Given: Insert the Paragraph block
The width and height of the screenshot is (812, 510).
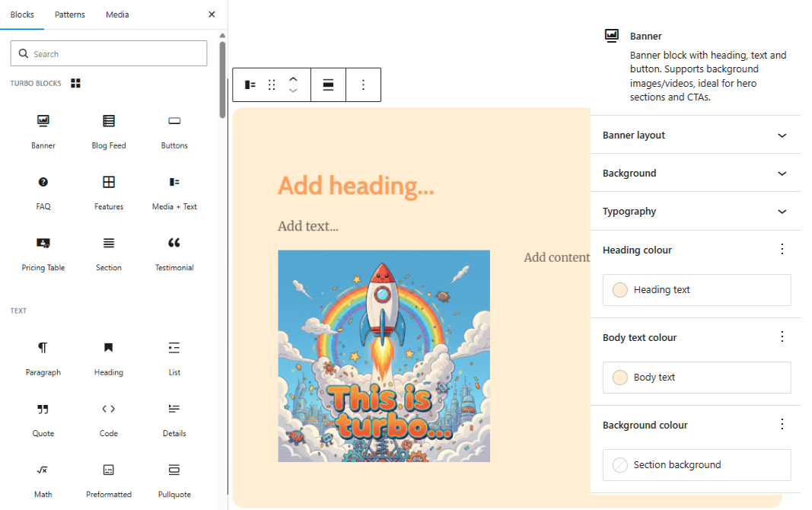Looking at the screenshot, I should coord(43,359).
